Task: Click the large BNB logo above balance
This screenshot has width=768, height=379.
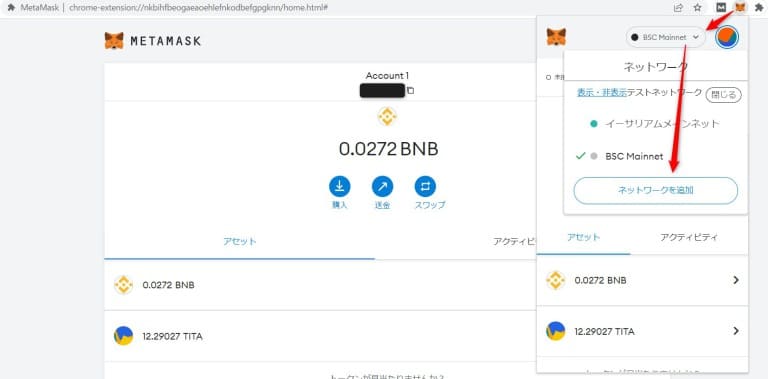Action: click(x=387, y=117)
